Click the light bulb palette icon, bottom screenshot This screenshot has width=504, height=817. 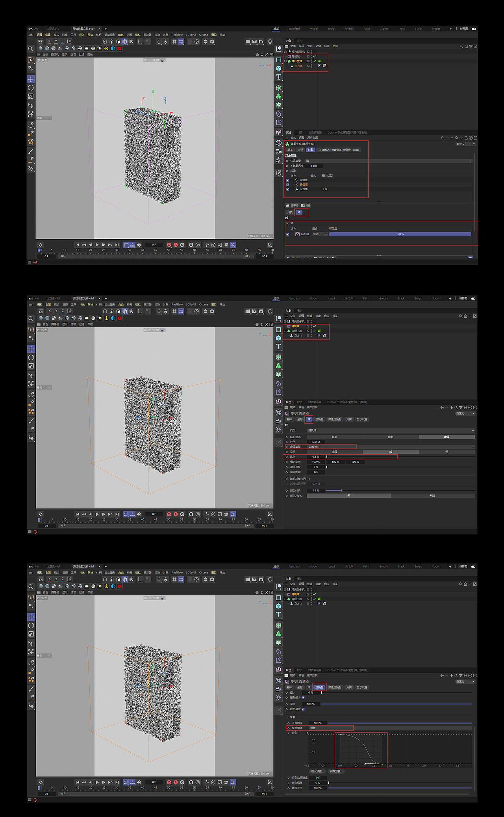(x=279, y=697)
